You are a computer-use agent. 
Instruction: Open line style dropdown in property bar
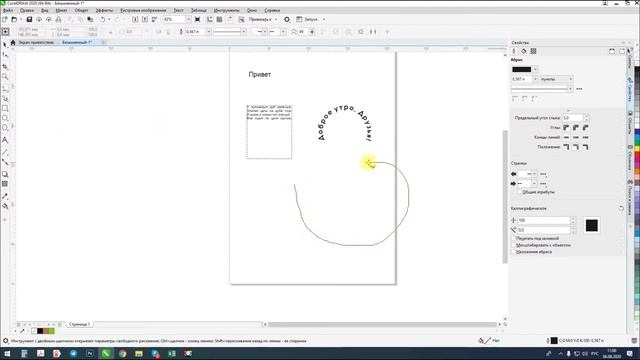(x=244, y=31)
